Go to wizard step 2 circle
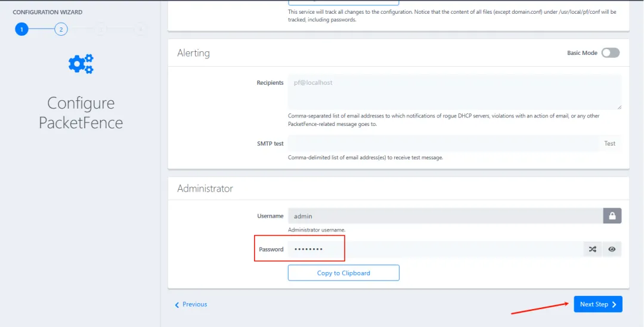The width and height of the screenshot is (644, 327). [x=61, y=29]
